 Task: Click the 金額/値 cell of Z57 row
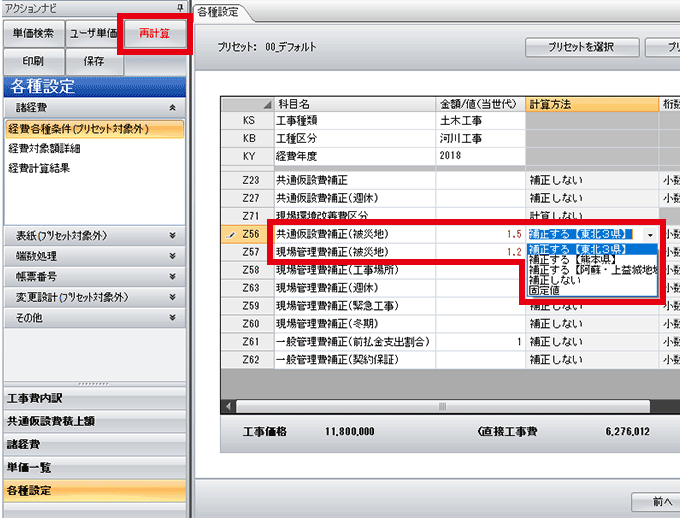[480, 252]
